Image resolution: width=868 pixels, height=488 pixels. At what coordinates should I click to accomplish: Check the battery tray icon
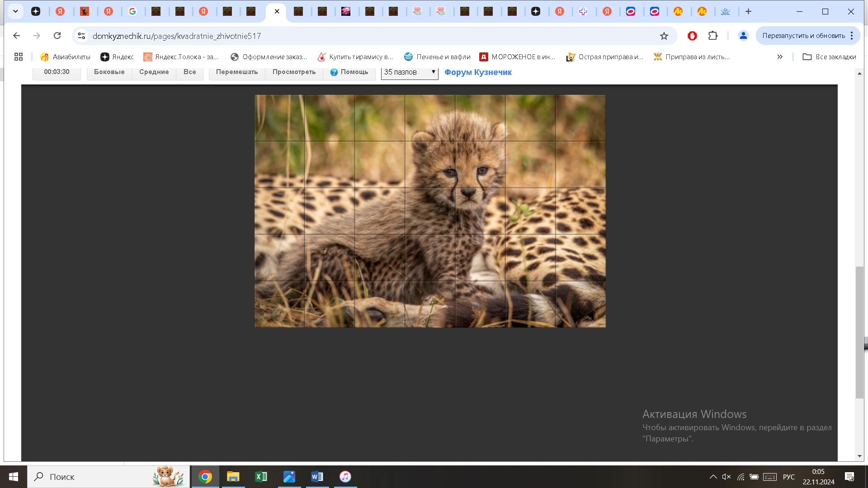(x=754, y=477)
